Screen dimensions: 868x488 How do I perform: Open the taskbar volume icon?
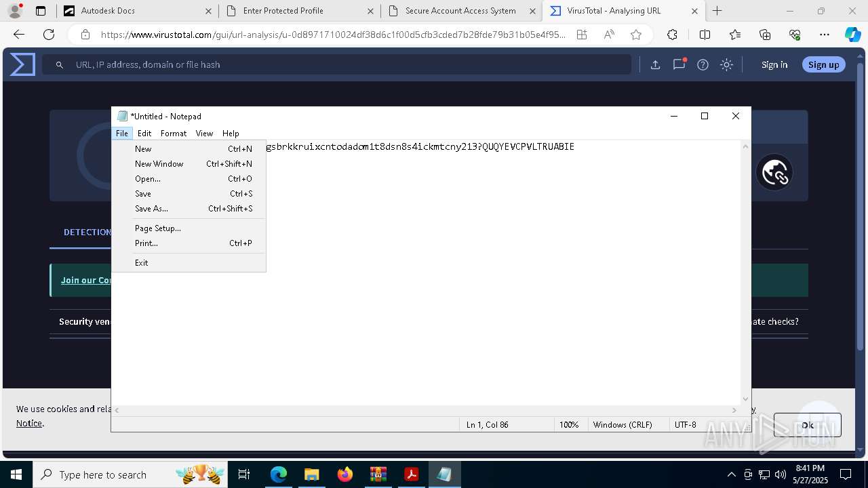click(x=781, y=474)
